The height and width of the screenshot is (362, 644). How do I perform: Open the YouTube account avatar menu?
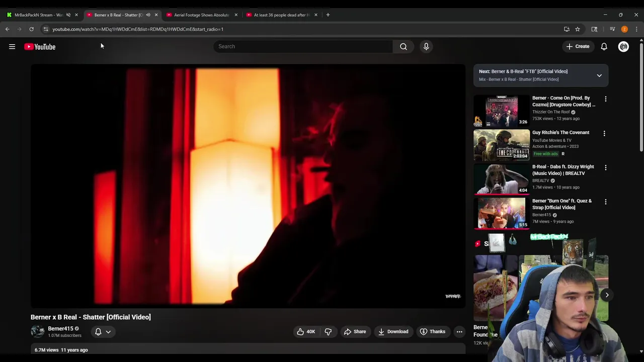pos(623,46)
